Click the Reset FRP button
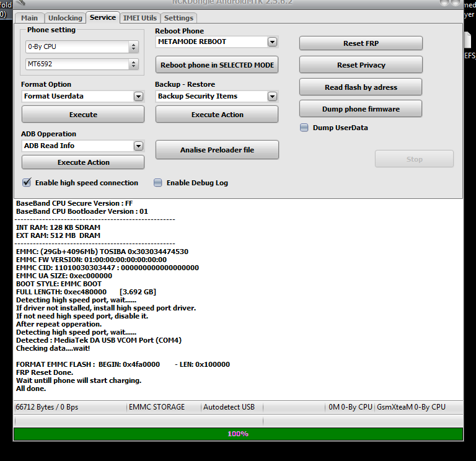This screenshot has height=461, width=476. 361,43
